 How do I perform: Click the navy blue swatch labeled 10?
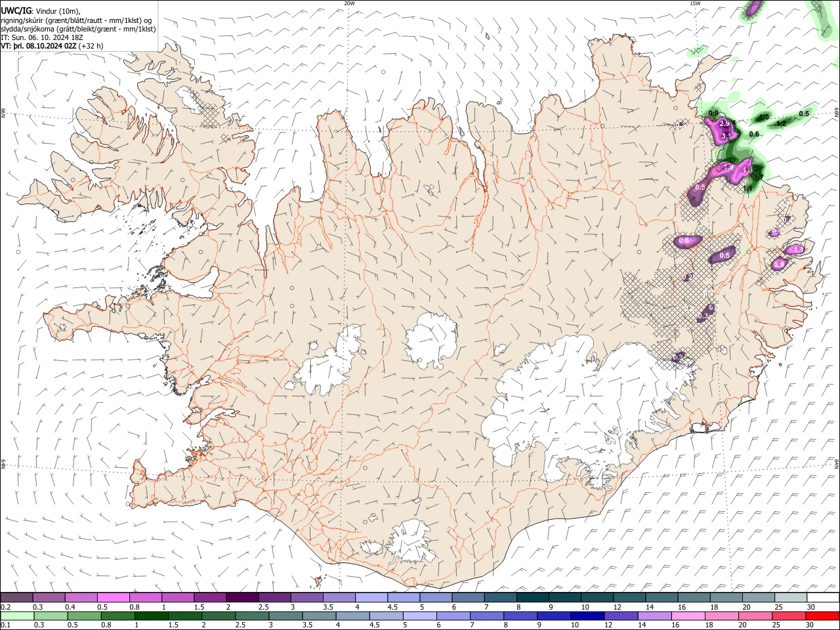click(586, 616)
